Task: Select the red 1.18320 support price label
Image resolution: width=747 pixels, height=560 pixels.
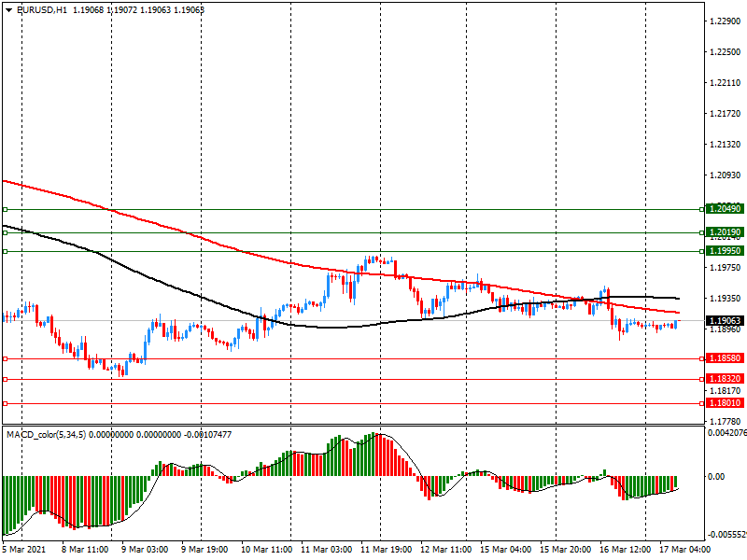Action: coord(725,379)
